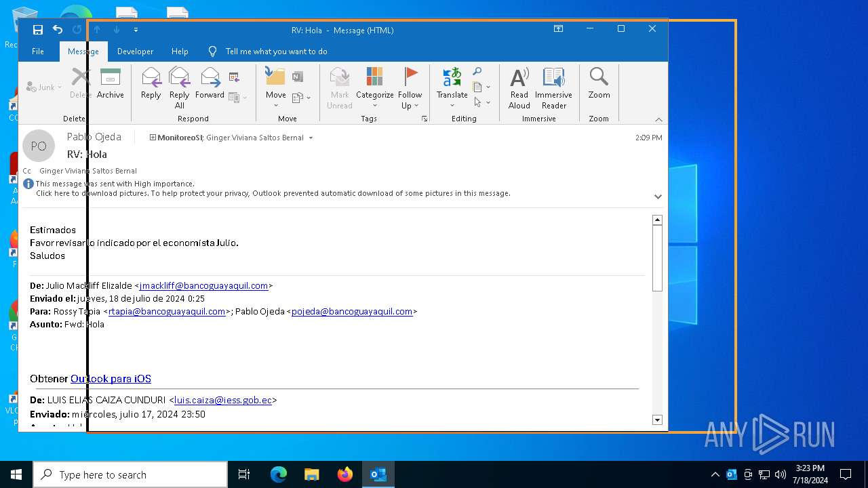The image size is (868, 488).
Task: Open More respond actions dropdown
Action: point(237,98)
